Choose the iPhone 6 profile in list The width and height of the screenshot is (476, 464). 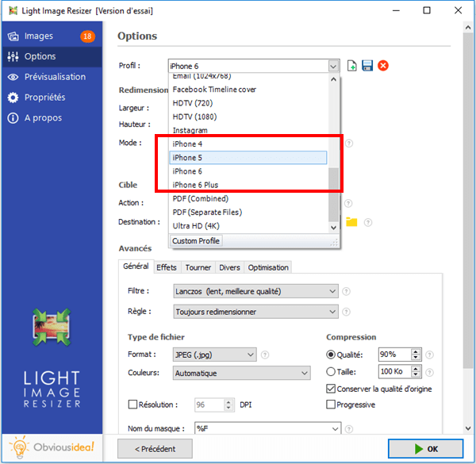(248, 171)
